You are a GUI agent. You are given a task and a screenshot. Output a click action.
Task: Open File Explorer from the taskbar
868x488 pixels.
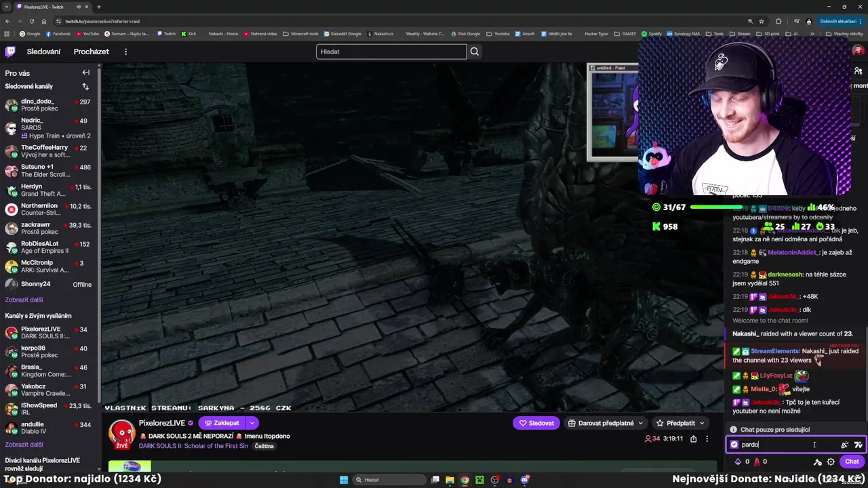tap(450, 480)
